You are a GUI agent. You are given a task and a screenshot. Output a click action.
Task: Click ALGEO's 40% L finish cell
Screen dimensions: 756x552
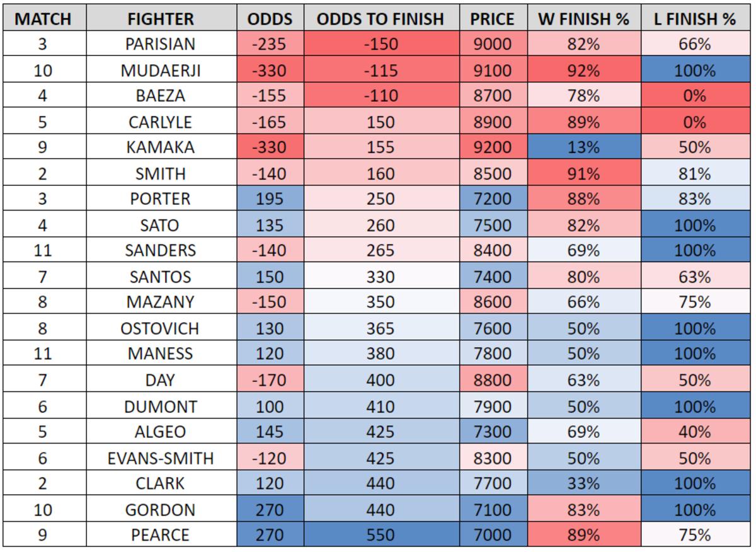point(694,432)
